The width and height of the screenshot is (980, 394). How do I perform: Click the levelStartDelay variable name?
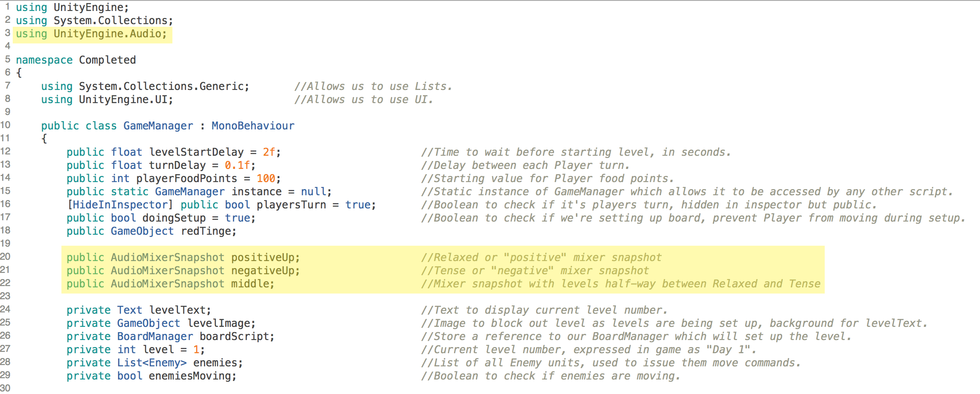point(196,152)
